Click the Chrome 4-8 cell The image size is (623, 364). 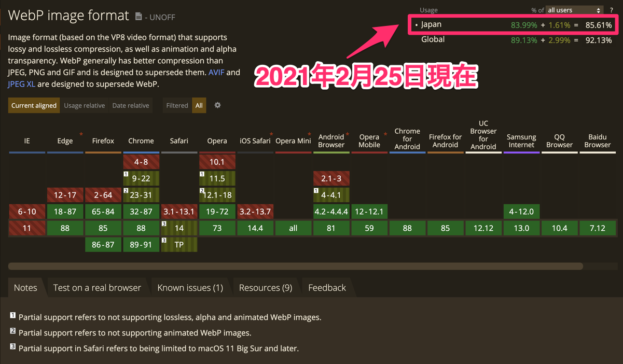pyautogui.click(x=141, y=162)
